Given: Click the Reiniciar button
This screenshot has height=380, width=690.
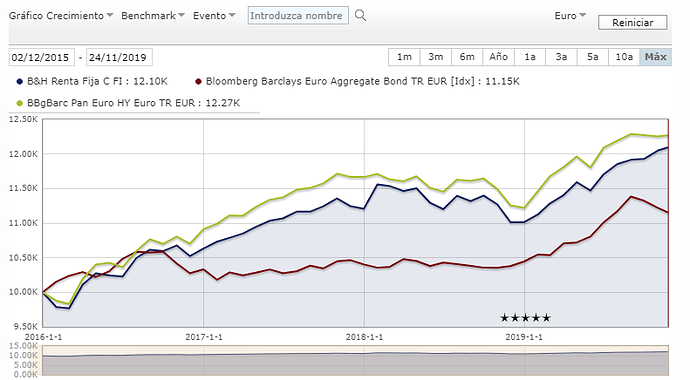Looking at the screenshot, I should 632,22.
